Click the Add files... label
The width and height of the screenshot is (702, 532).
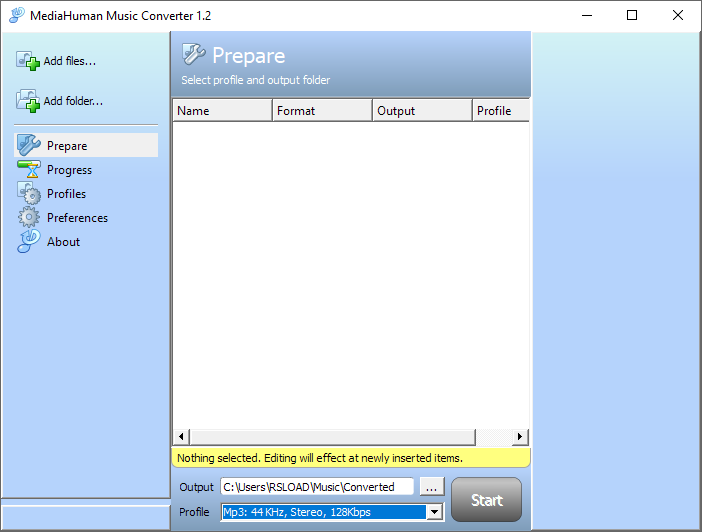click(70, 61)
